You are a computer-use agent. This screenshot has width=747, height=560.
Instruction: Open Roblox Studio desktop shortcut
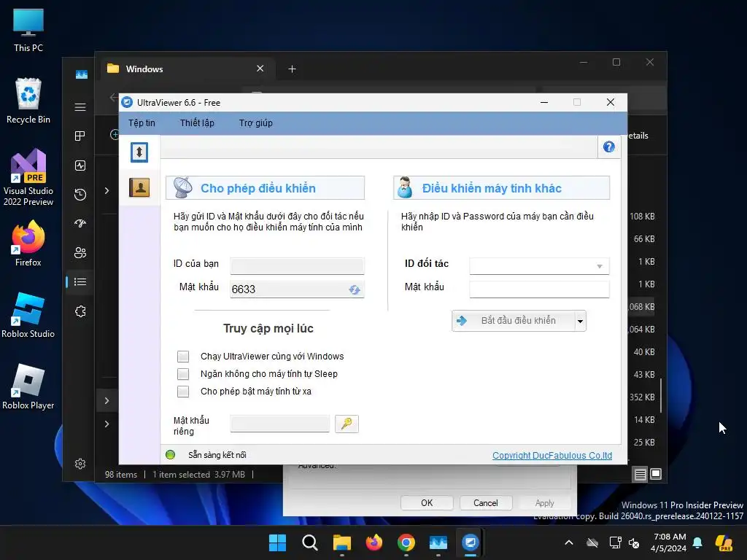point(28,315)
